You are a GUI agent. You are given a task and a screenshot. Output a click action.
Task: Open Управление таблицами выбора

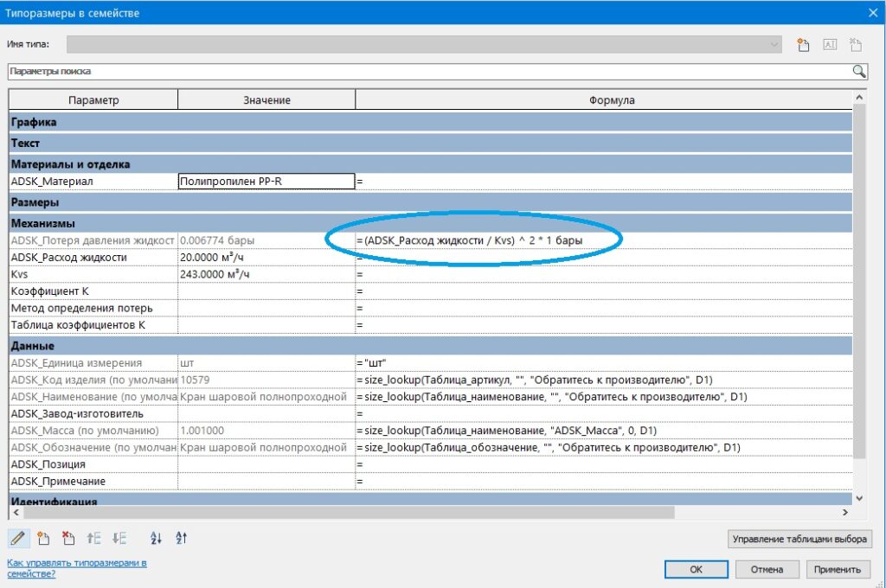click(799, 539)
